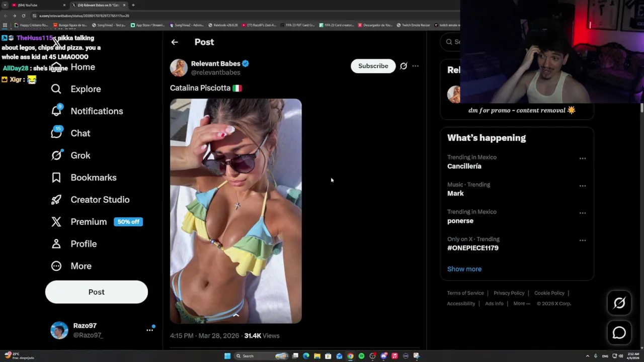Open Microsoft Edge from the taskbar
Viewport: 644px width, 362px height.
pyautogui.click(x=306, y=356)
